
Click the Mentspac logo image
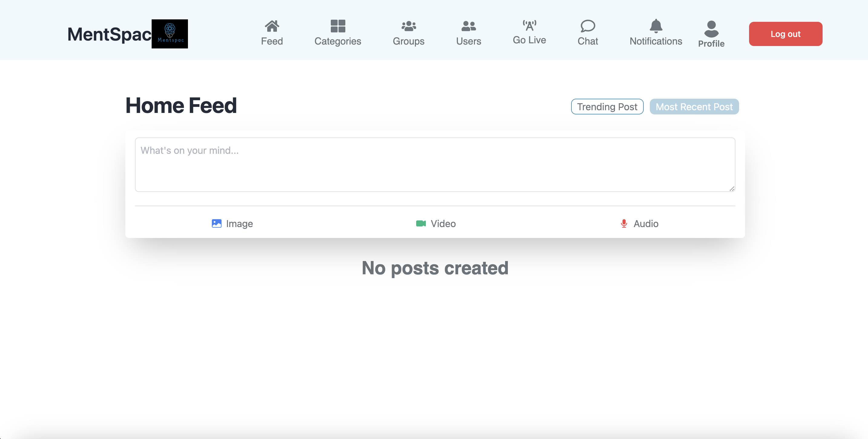coord(169,34)
